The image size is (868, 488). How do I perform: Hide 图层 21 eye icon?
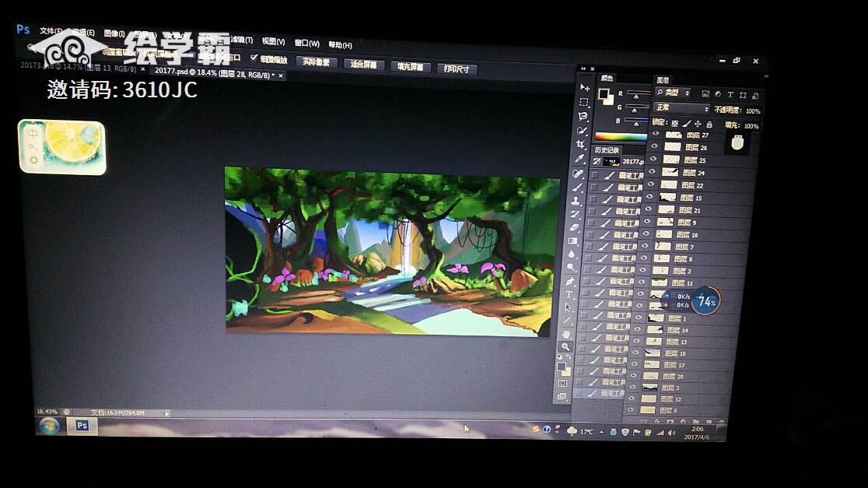coord(649,209)
